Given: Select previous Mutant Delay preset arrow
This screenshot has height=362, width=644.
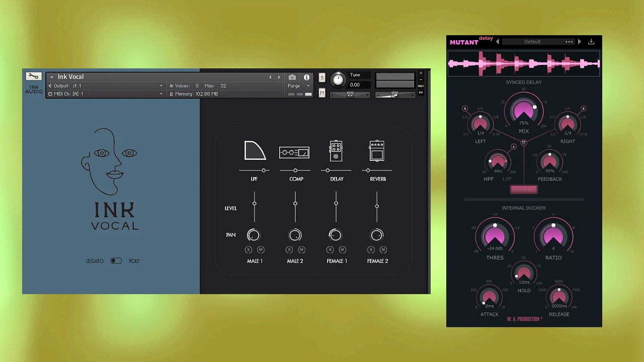Looking at the screenshot, I should pyautogui.click(x=498, y=42).
